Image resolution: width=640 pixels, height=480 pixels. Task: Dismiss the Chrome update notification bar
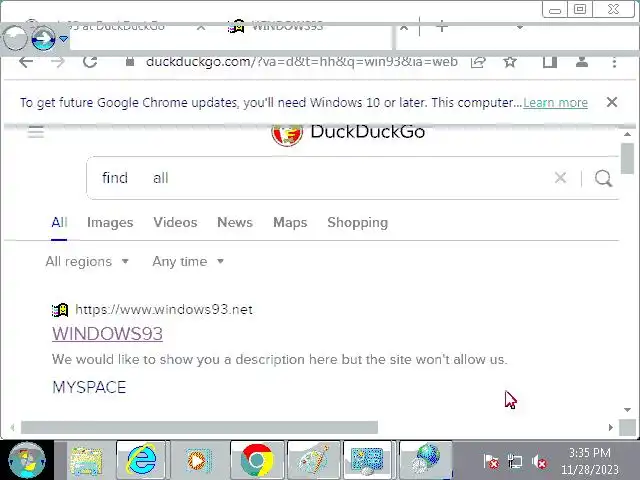pos(611,102)
